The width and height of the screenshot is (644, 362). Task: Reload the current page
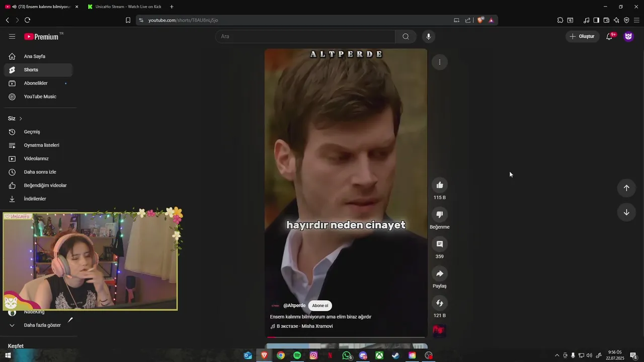coord(27,20)
